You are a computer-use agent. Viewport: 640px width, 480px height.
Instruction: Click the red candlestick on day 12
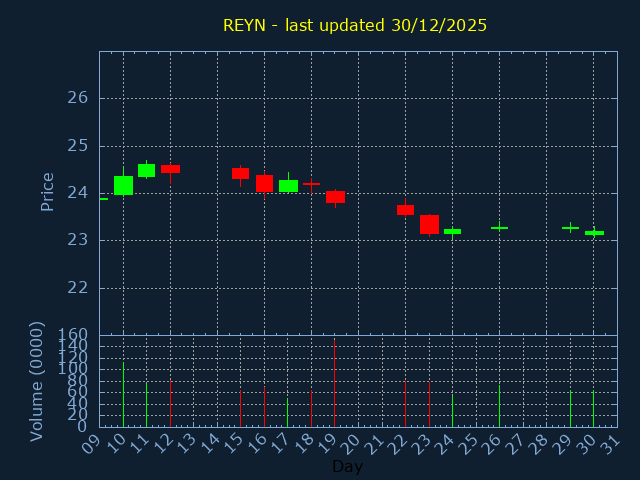tap(170, 169)
